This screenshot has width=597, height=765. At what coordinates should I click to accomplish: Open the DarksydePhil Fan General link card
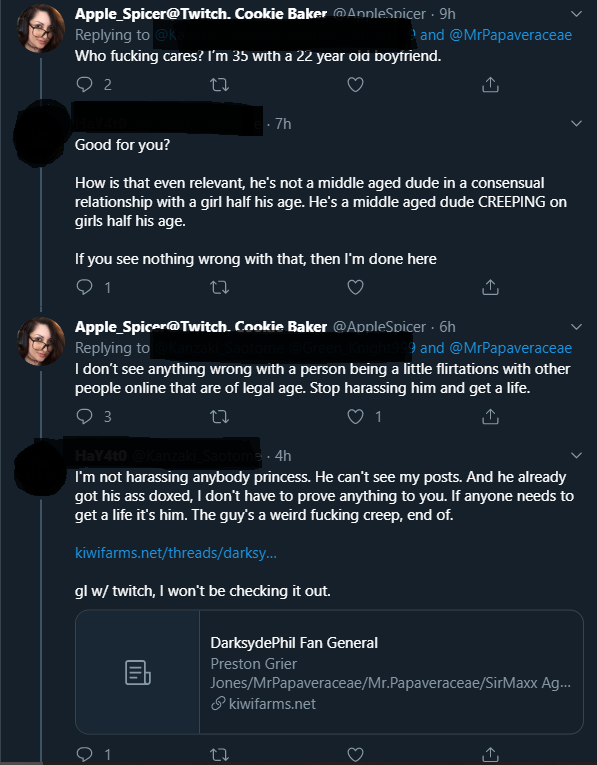coord(329,672)
